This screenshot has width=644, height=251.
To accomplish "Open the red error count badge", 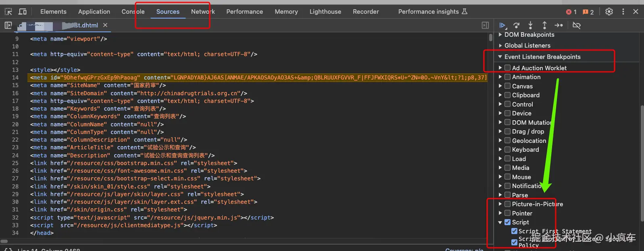I will [x=571, y=12].
